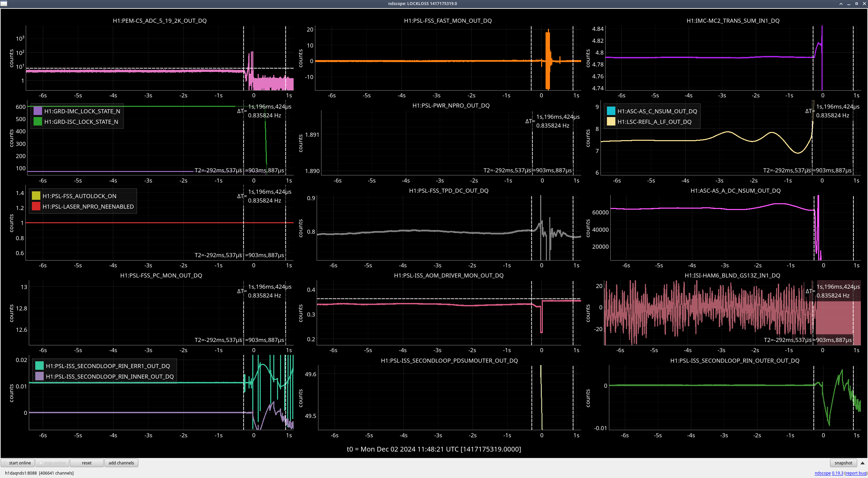The image size is (868, 478).
Task: Click the H1:ASC-AS_A_DC_NSUM_OUT_DQ plot title
Action: point(735,191)
